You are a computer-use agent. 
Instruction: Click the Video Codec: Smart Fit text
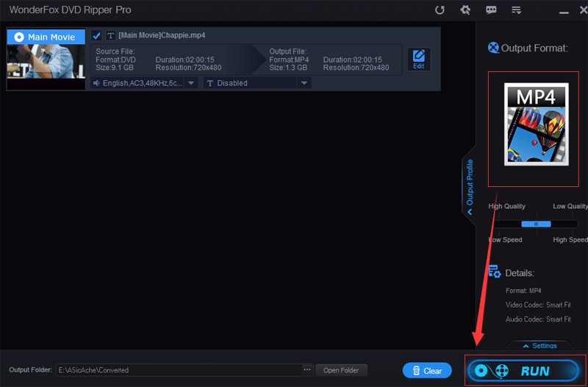(x=538, y=305)
